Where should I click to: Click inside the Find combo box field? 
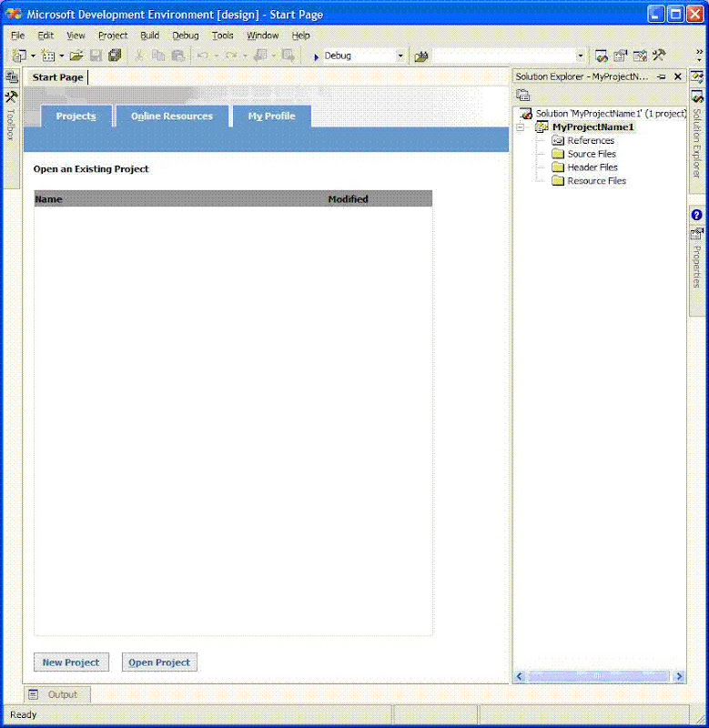[x=504, y=56]
